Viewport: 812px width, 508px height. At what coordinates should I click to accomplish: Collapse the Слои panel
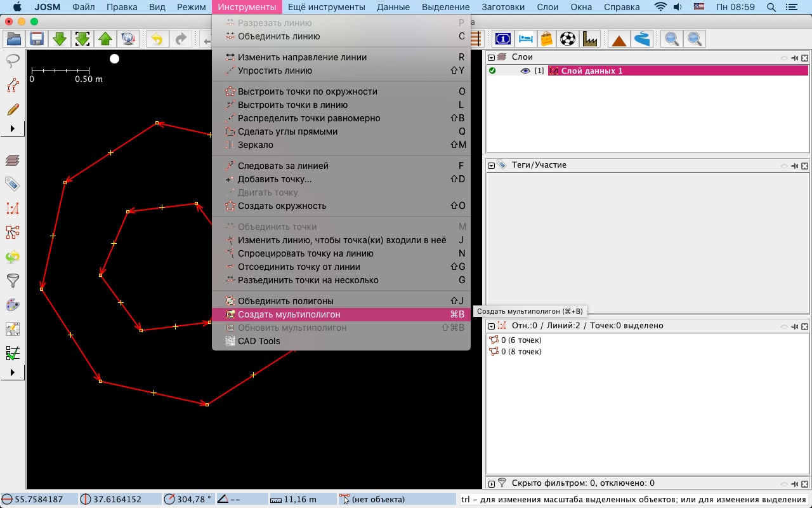tap(491, 57)
